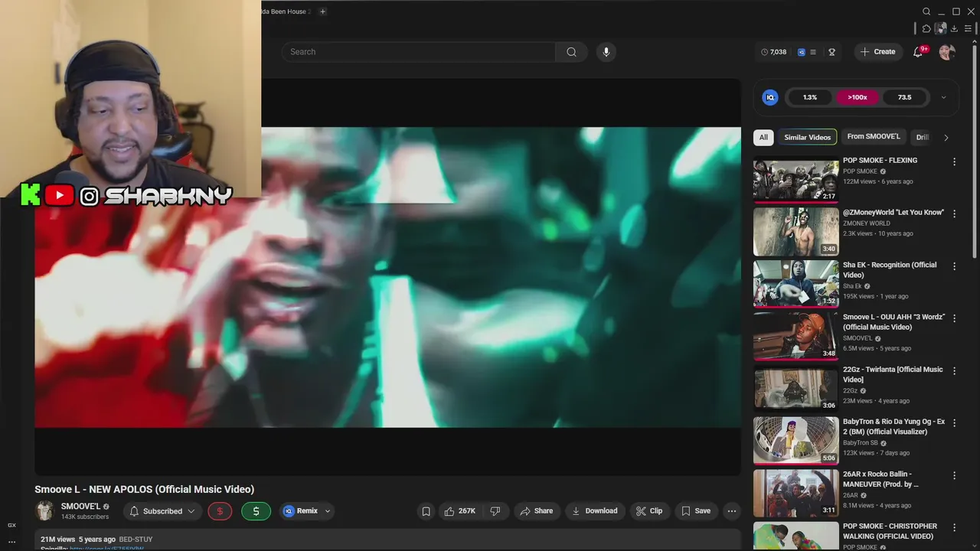Open browser sidebar settings icon
Viewport: 980px width, 551px height.
pos(968,28)
